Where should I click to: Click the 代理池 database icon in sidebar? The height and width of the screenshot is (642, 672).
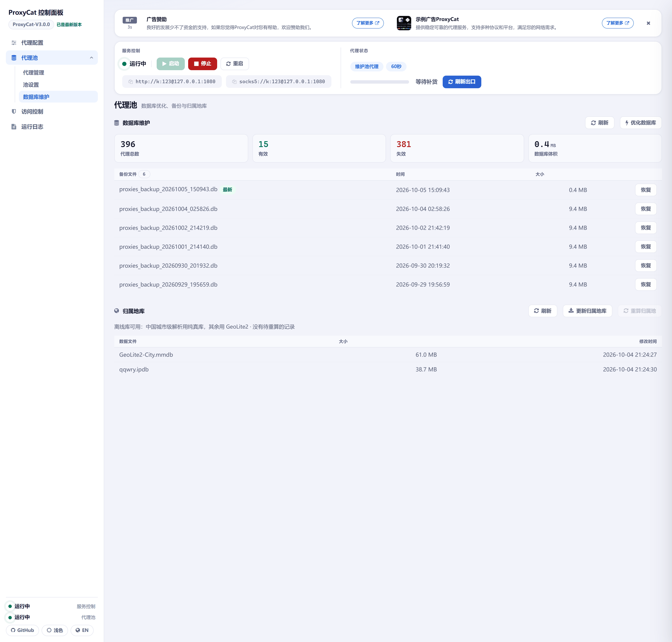[x=14, y=58]
